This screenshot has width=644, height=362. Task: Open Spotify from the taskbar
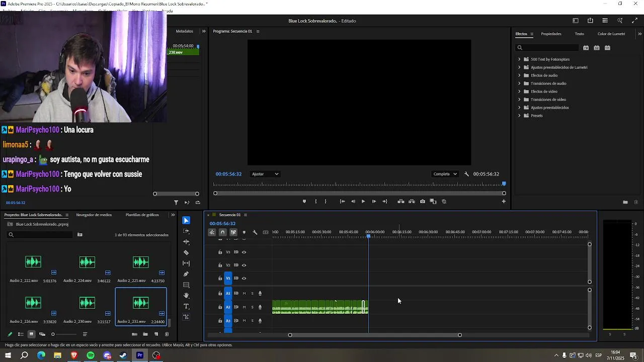(91, 355)
